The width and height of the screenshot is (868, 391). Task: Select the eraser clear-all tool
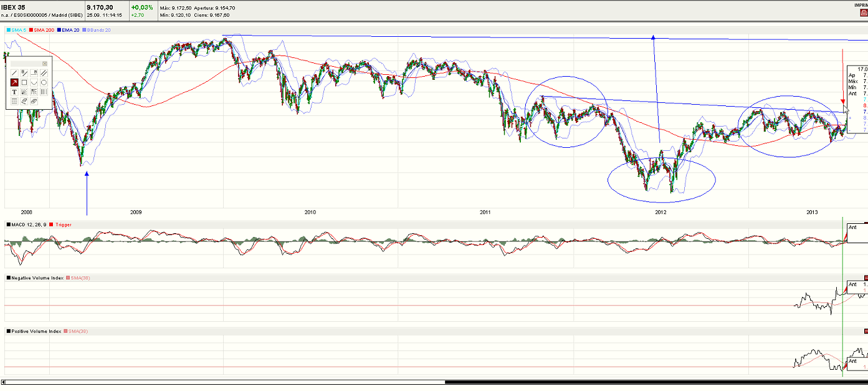[34, 101]
